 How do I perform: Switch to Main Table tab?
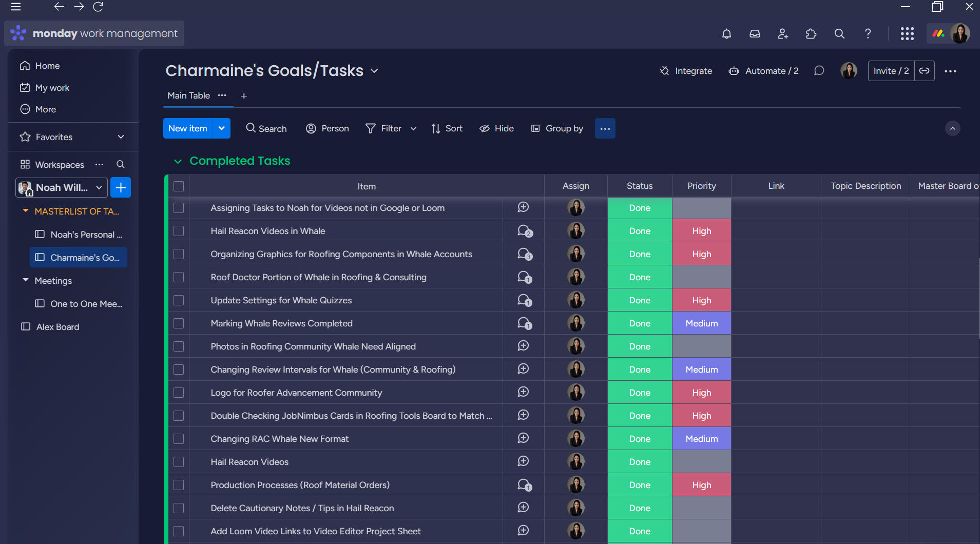(x=188, y=95)
